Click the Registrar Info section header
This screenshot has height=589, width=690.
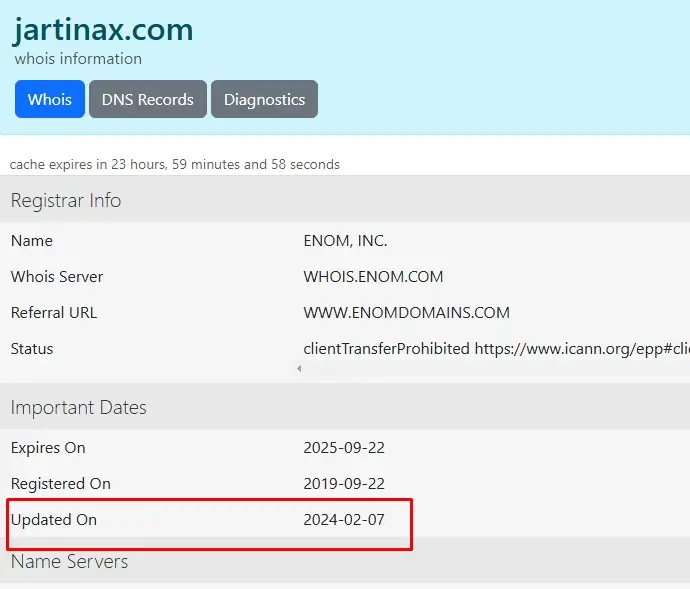click(66, 200)
